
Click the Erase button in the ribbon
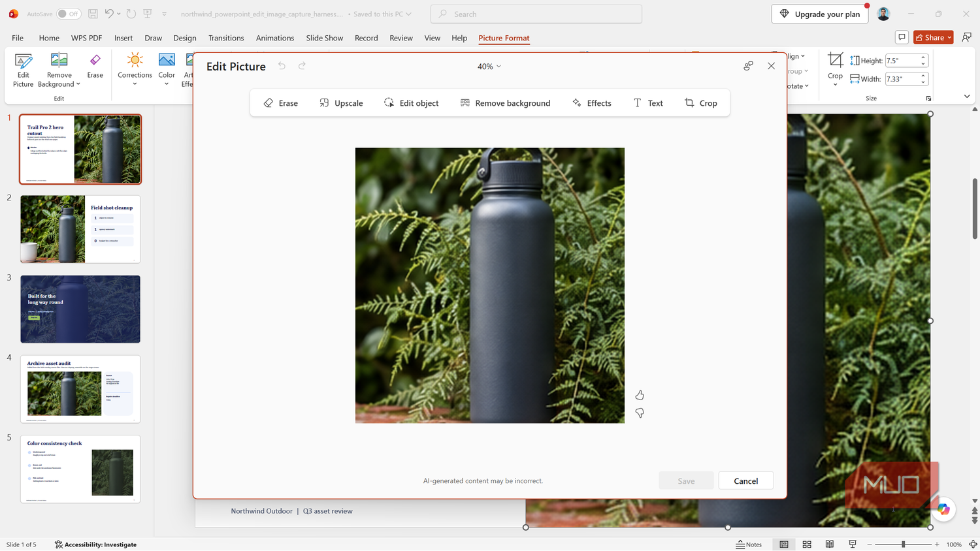coord(95,67)
